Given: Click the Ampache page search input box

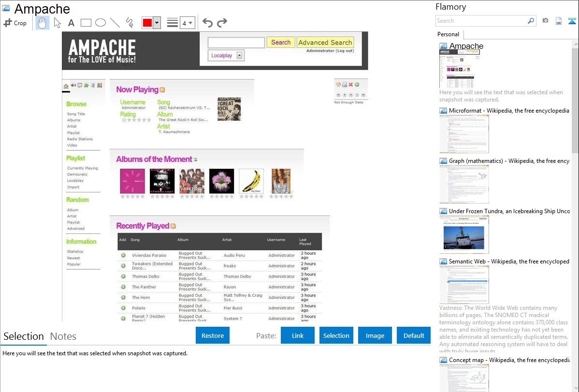Looking at the screenshot, I should [x=236, y=43].
